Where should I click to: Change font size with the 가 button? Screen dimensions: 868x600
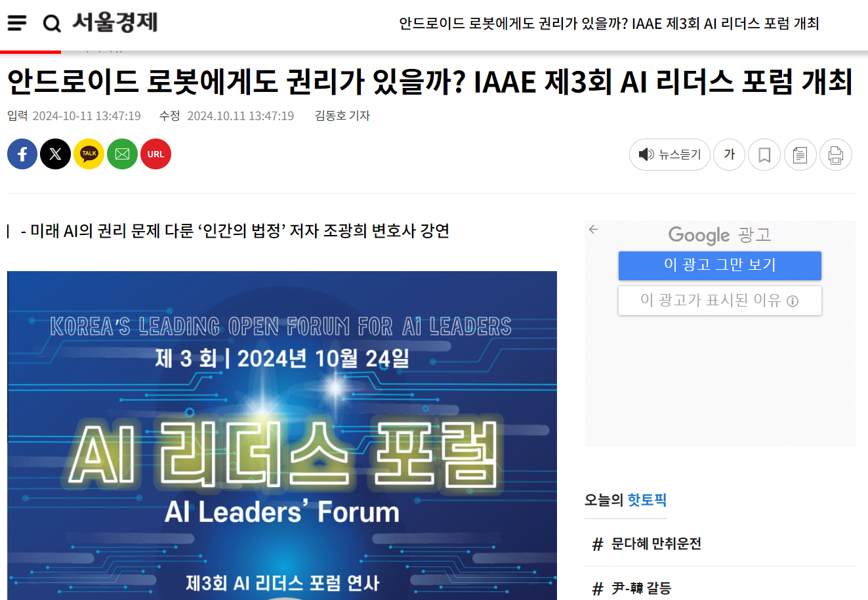pyautogui.click(x=730, y=155)
